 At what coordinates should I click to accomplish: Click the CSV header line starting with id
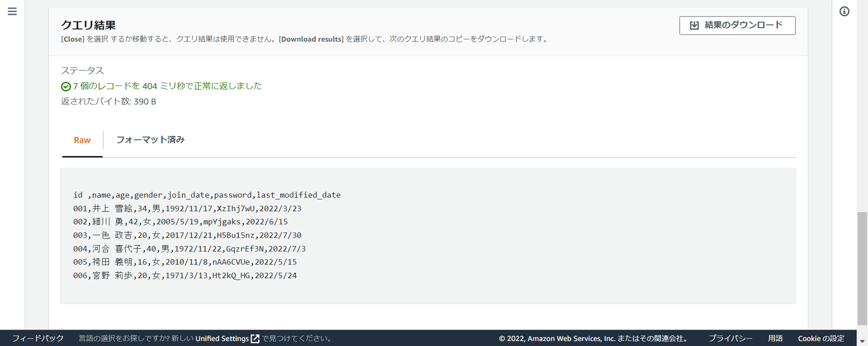[x=207, y=195]
